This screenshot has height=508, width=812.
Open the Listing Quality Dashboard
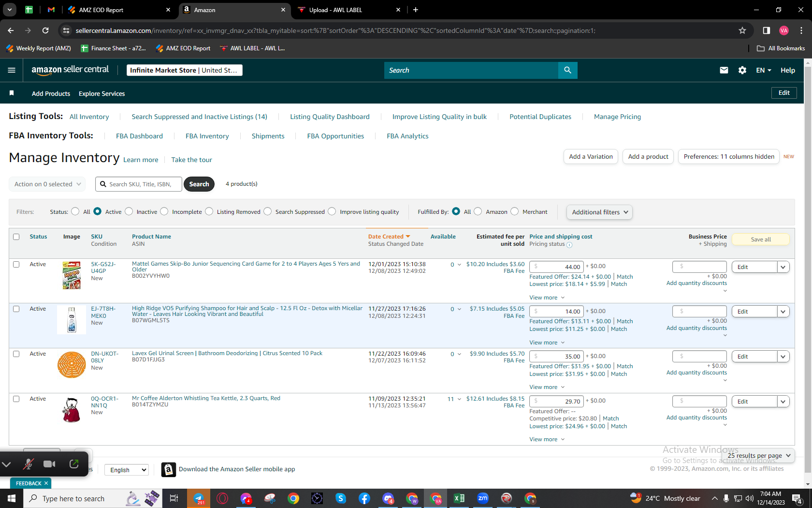click(x=330, y=117)
